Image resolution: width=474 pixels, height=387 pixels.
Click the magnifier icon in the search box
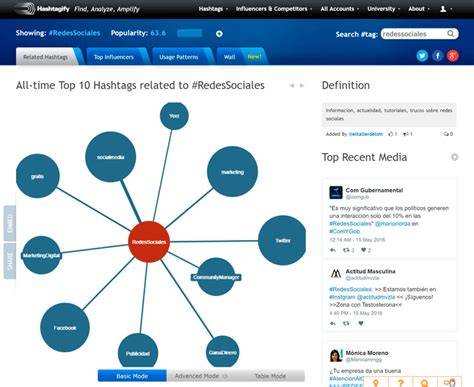tap(450, 34)
